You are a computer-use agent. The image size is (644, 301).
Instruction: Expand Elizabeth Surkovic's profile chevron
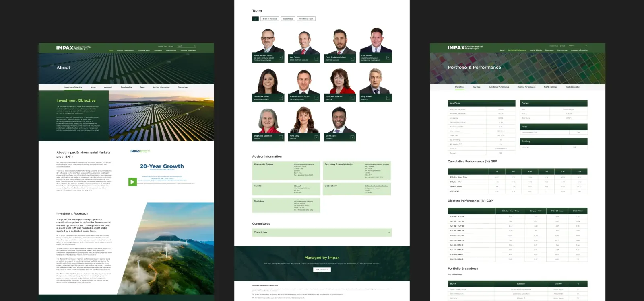coord(352,98)
